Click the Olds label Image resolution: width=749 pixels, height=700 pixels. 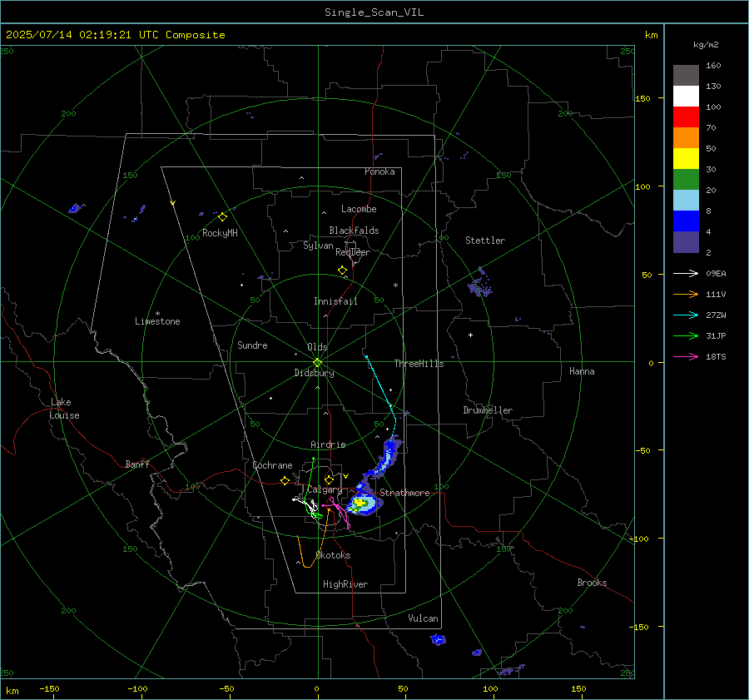[x=317, y=347]
